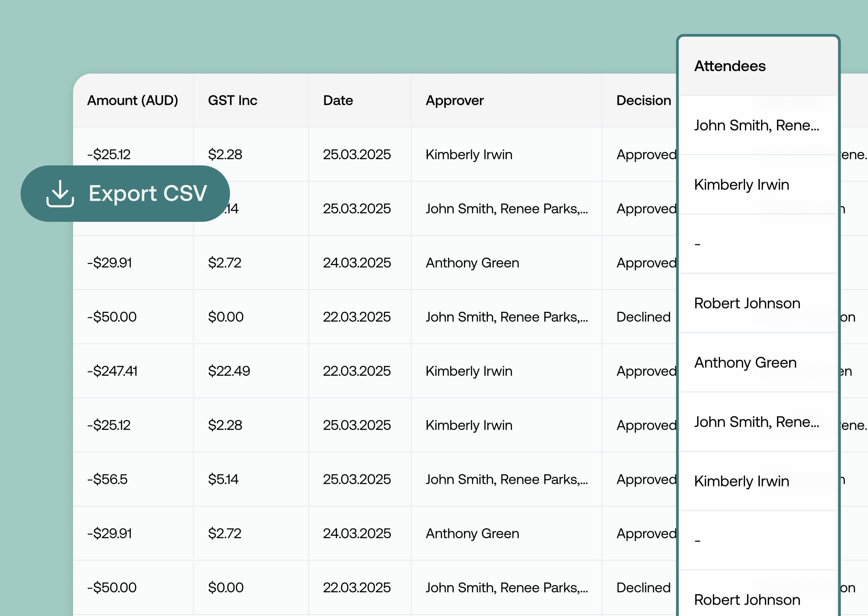
Task: Expand 'John Smith, Renee Parks,...' approver list
Action: 506,208
